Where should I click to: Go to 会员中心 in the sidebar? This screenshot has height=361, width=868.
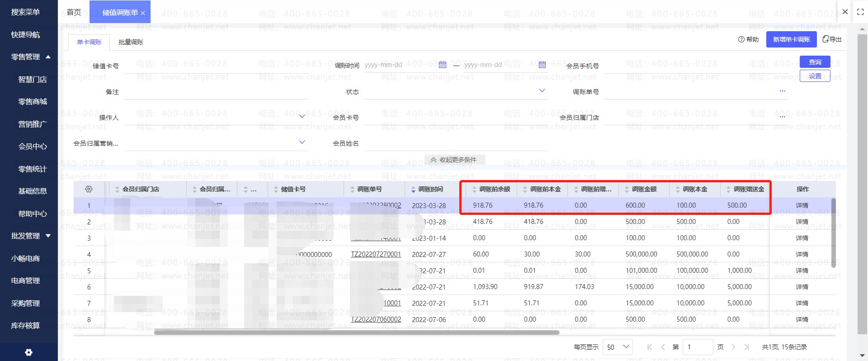33,147
